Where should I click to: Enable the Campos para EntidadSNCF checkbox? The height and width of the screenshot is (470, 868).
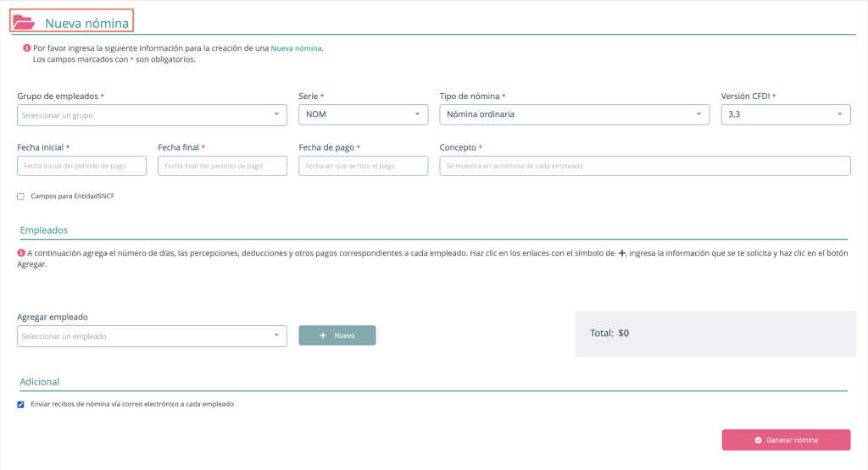point(21,196)
